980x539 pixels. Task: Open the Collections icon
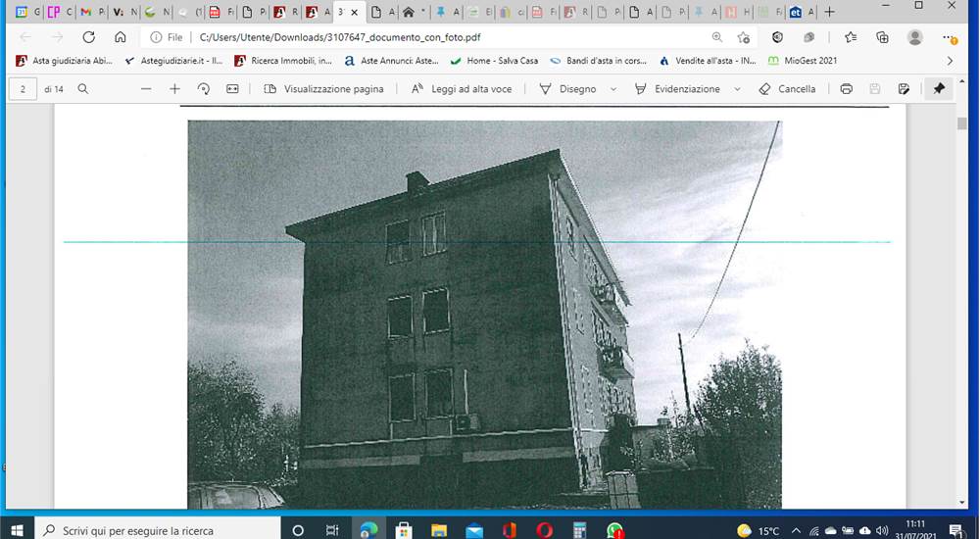pyautogui.click(x=883, y=37)
